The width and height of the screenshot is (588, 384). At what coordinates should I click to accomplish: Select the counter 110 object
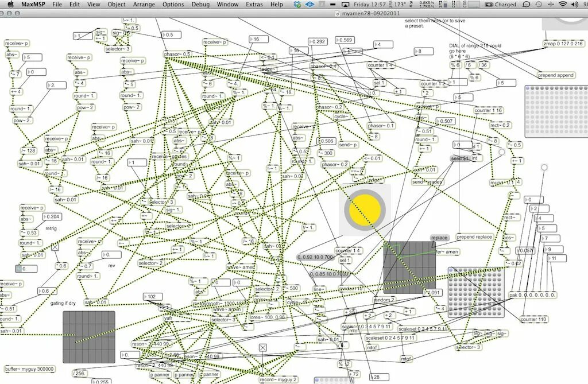click(533, 319)
